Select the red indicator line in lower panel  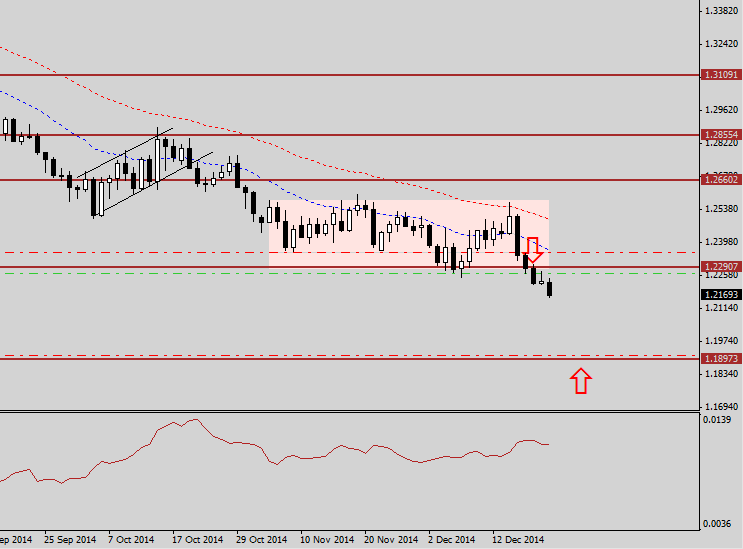[x=300, y=454]
